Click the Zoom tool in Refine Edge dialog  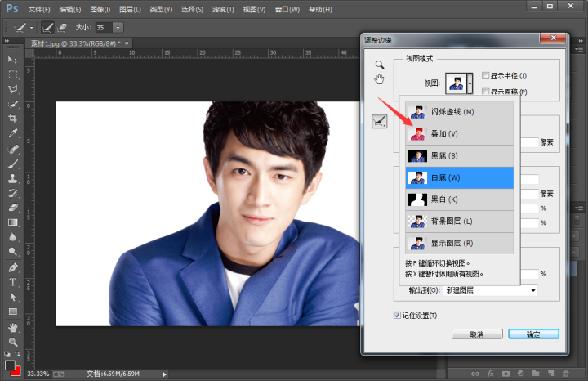tap(379, 65)
